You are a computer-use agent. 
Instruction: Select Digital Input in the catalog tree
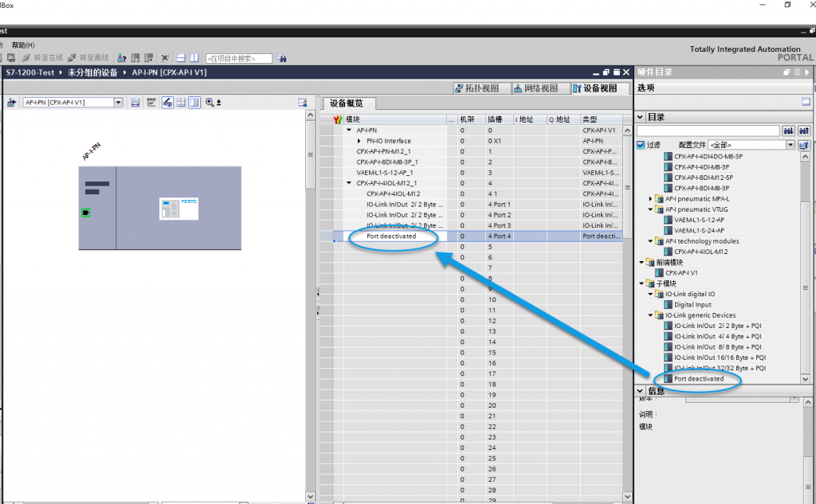click(x=692, y=305)
